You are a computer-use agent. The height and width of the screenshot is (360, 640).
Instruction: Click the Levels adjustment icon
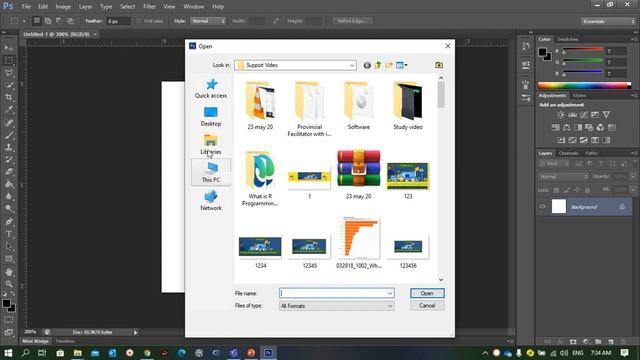[x=573, y=115]
